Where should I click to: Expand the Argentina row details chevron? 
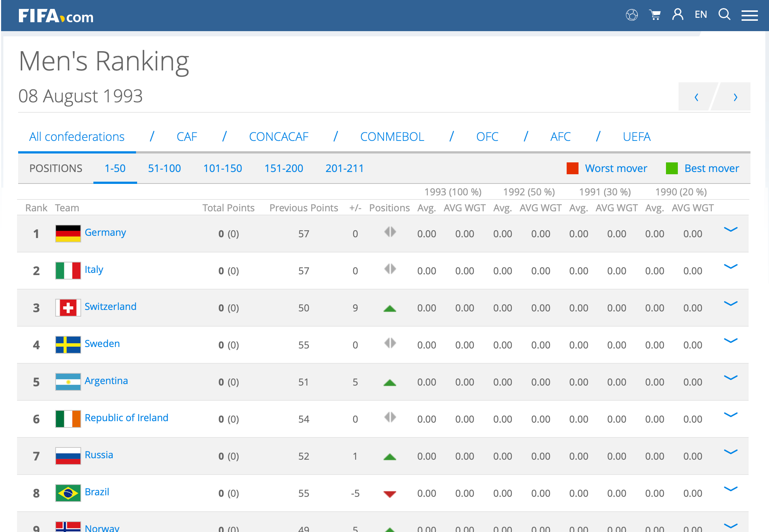click(730, 378)
